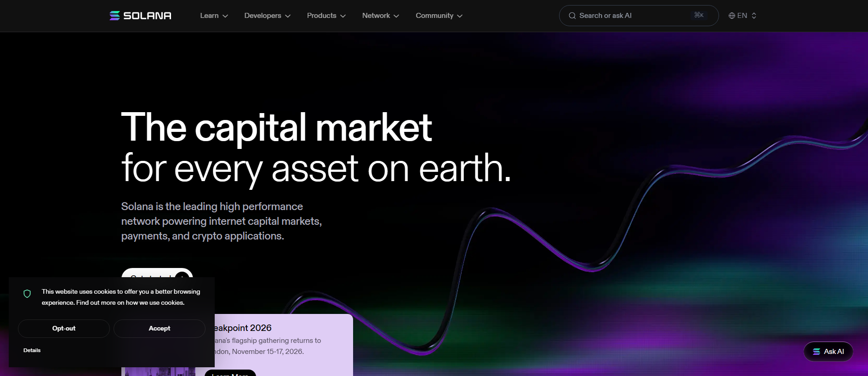Open the EN language selector
Screen dimensions: 868x376
click(x=742, y=16)
